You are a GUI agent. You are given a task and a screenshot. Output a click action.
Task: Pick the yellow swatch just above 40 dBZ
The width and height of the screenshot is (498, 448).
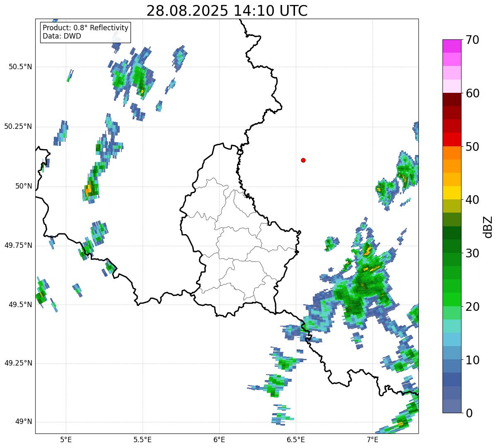point(452,193)
